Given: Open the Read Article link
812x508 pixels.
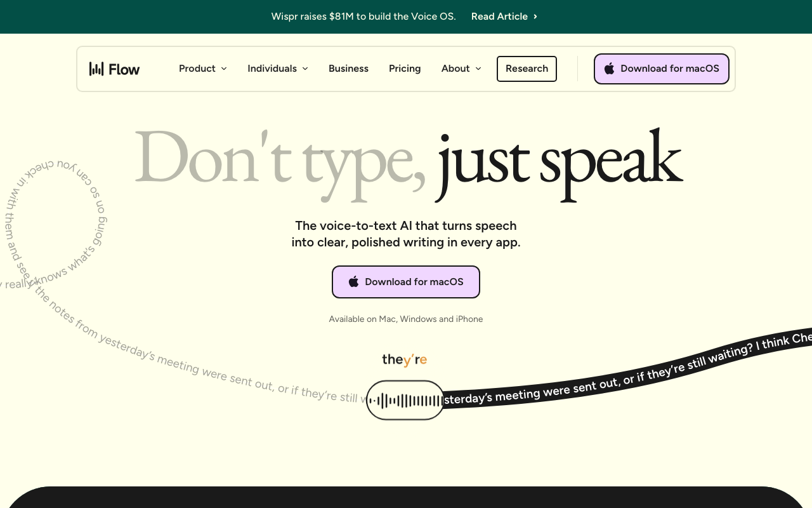Looking at the screenshot, I should pos(499,16).
